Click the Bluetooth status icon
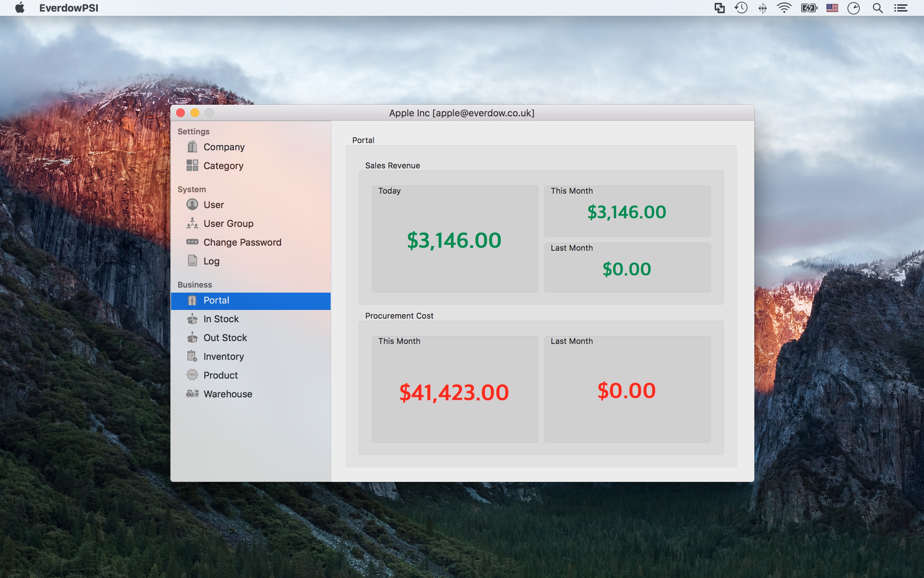 click(x=762, y=8)
